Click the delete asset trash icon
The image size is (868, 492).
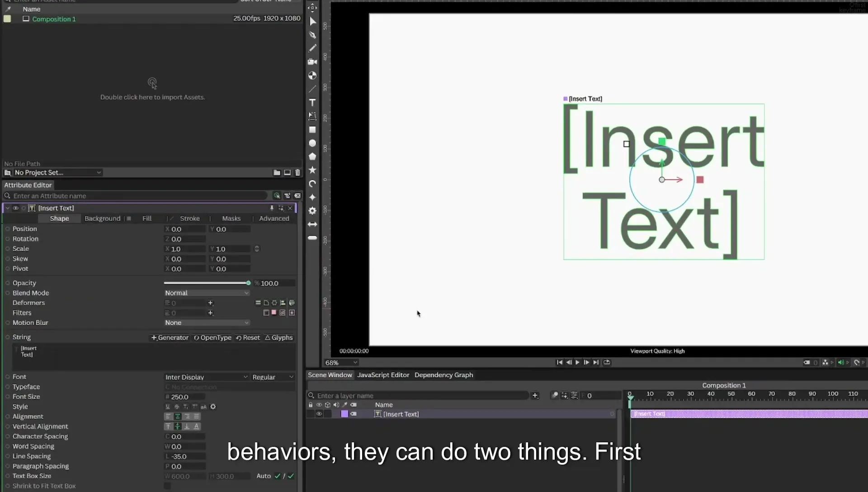point(297,172)
